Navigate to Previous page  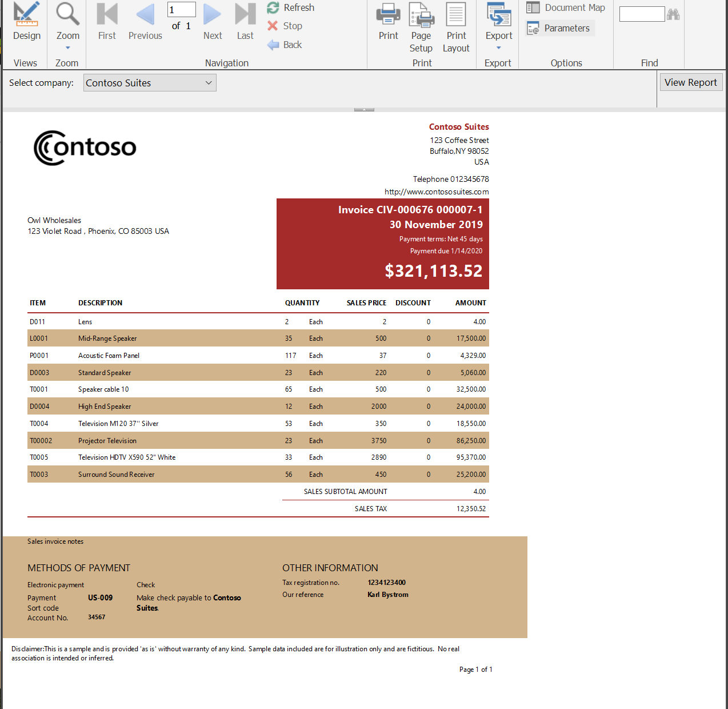[x=145, y=22]
